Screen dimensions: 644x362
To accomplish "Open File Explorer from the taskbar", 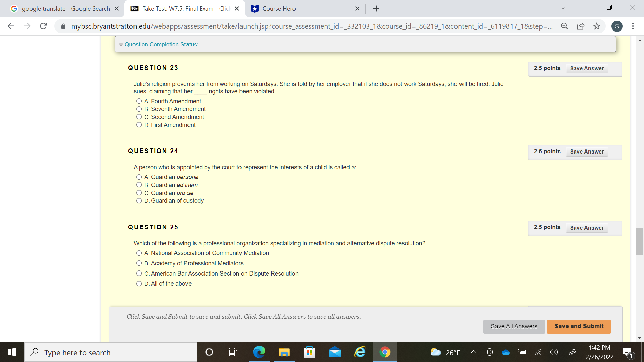I will pyautogui.click(x=284, y=352).
